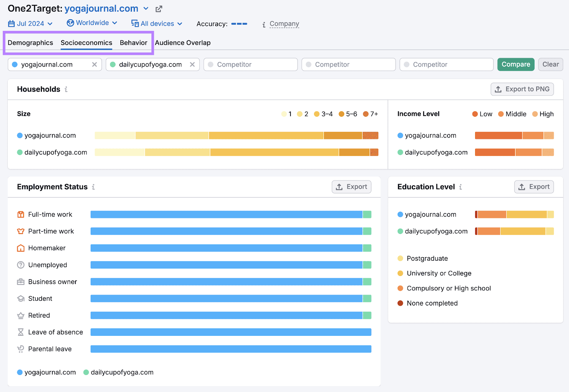This screenshot has height=392, width=569.
Task: Open the Jul 2024 date dropdown
Action: pyautogui.click(x=30, y=23)
